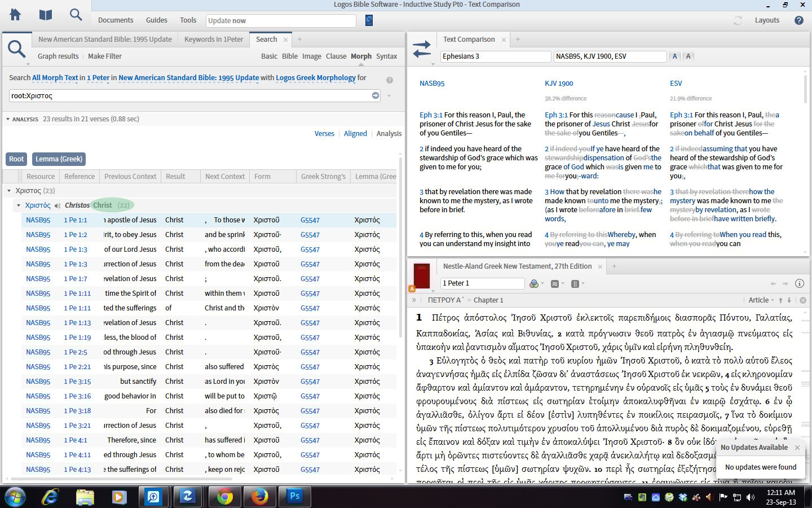Image resolution: width=812 pixels, height=508 pixels.
Task: Switch to the New American Standard Bible tab
Action: coord(105,40)
